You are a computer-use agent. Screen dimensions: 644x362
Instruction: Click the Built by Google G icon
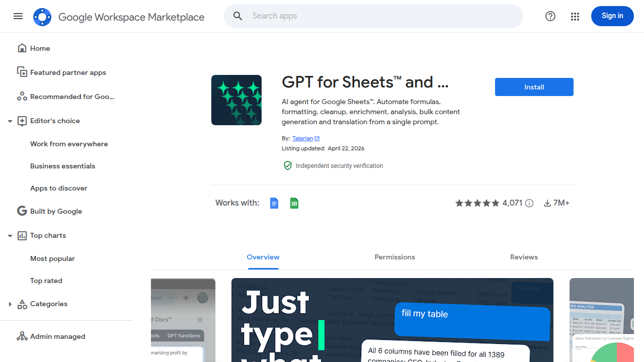(x=22, y=211)
